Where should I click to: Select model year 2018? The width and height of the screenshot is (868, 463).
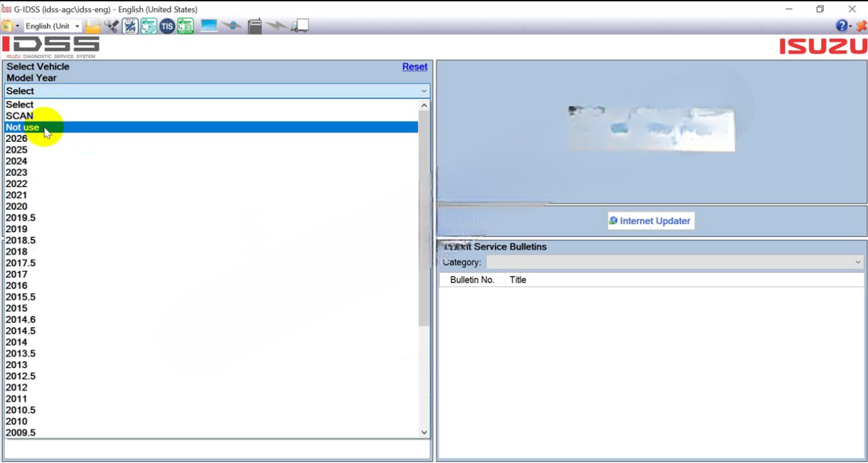coord(211,252)
